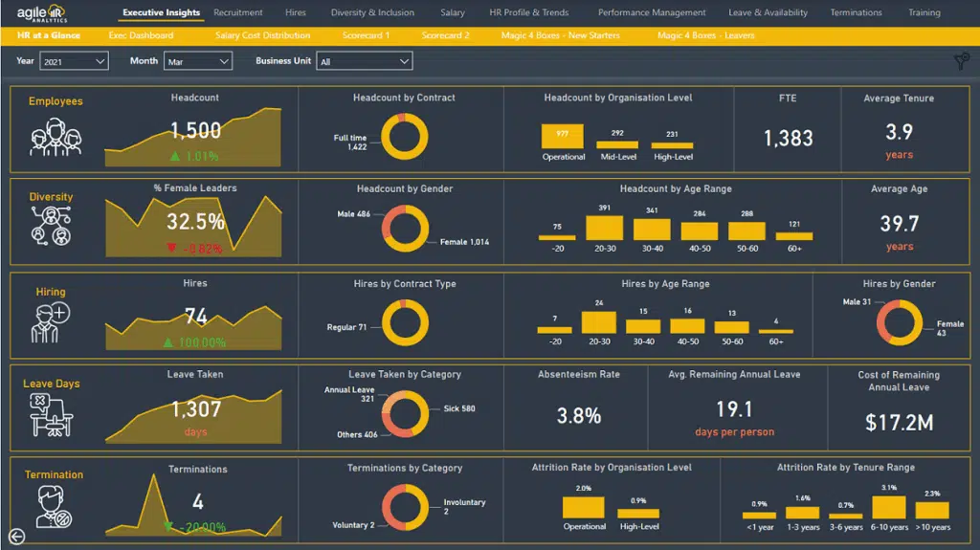Click the Employees group people icon
Viewport: 980px width, 550px height.
pos(56,137)
